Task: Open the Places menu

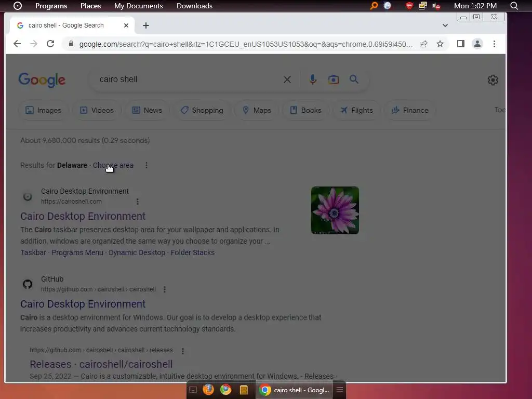Action: click(90, 6)
